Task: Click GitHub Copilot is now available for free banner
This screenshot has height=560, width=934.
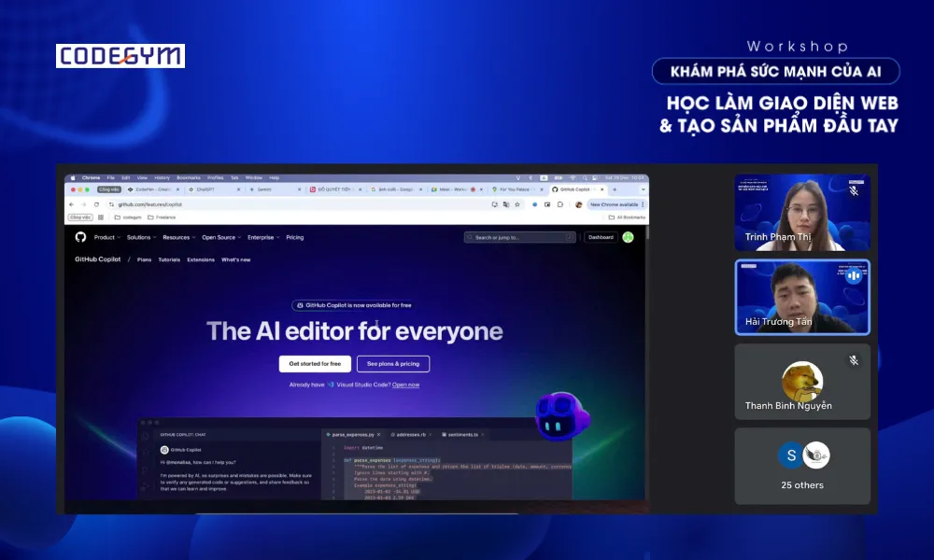Action: (354, 305)
